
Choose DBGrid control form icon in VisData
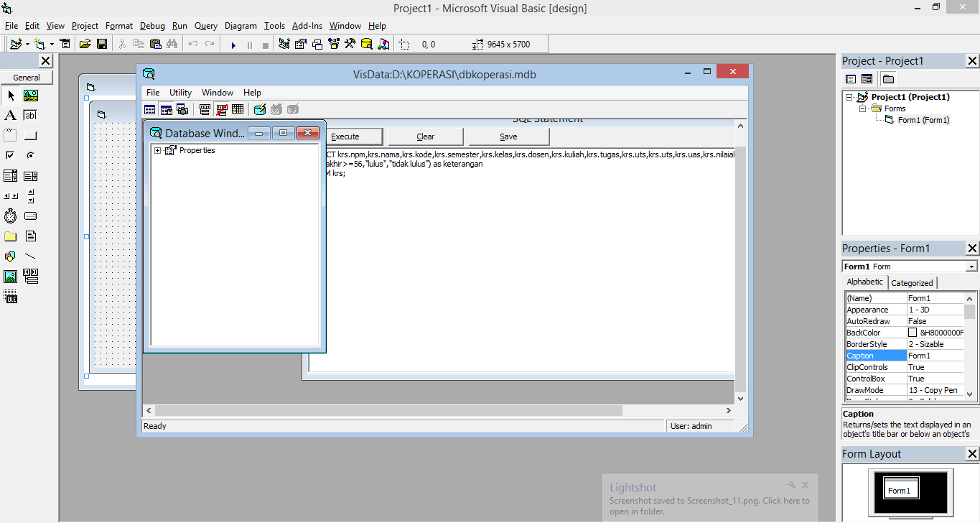click(238, 109)
